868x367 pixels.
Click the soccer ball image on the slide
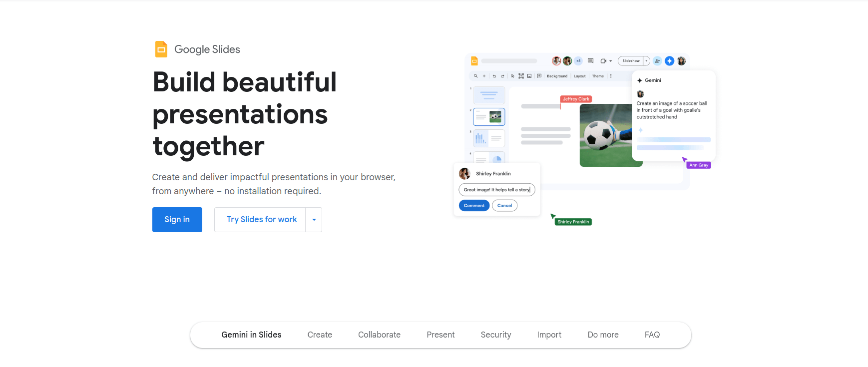coord(606,135)
